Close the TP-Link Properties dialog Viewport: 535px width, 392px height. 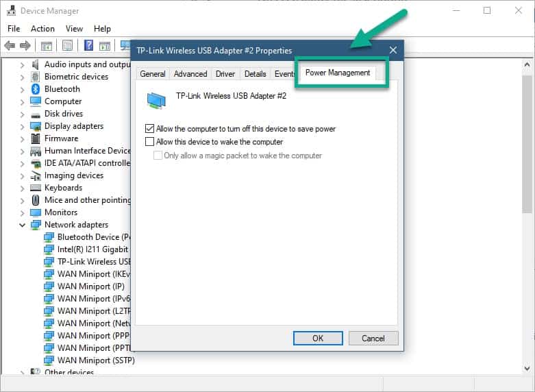pos(393,50)
